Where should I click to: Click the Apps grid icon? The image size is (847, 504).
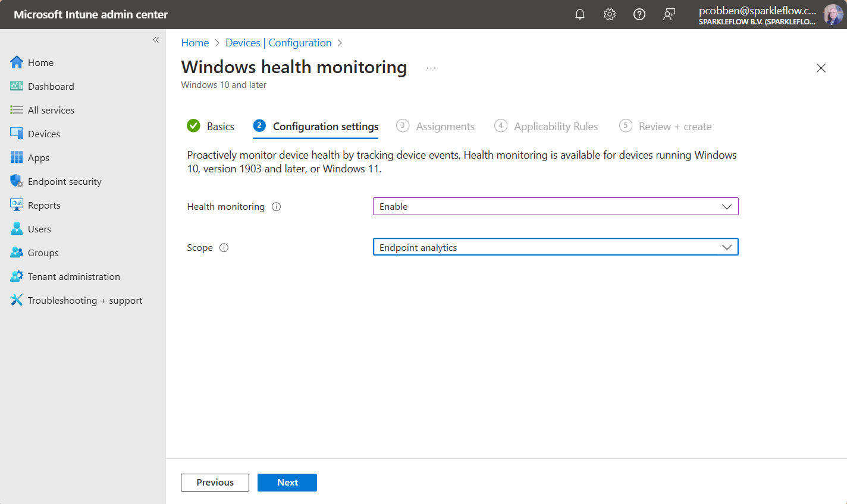point(17,157)
